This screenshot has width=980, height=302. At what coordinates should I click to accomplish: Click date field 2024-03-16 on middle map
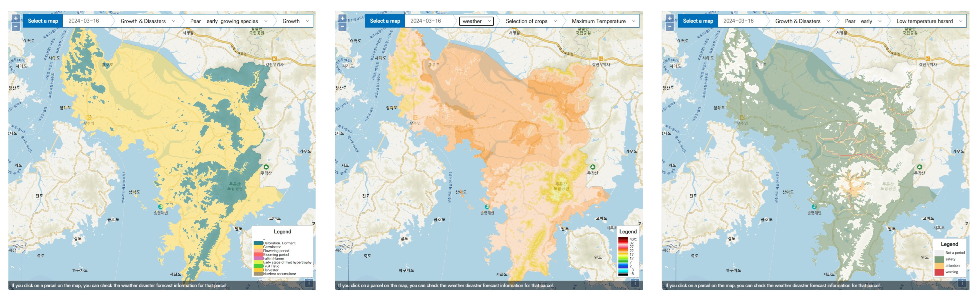click(426, 21)
